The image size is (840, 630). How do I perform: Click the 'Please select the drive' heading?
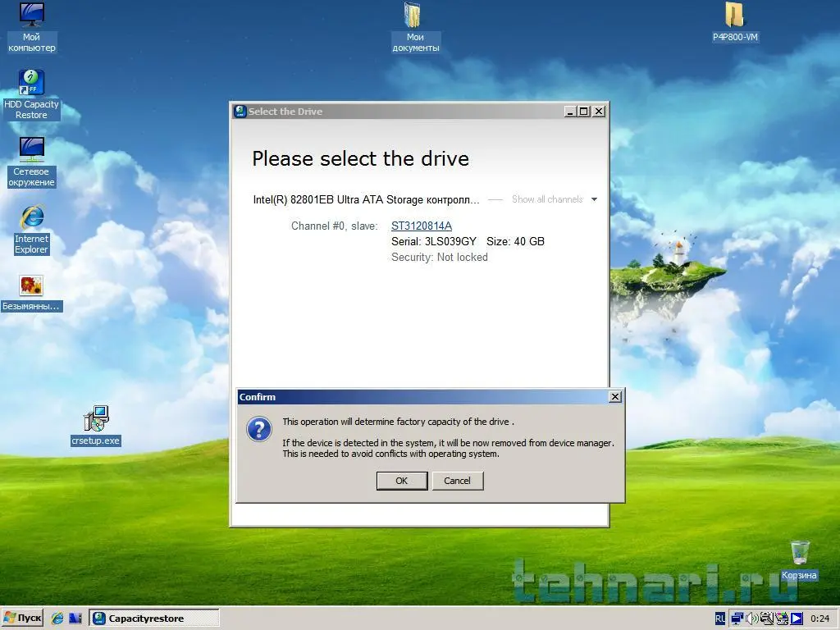tap(361, 159)
